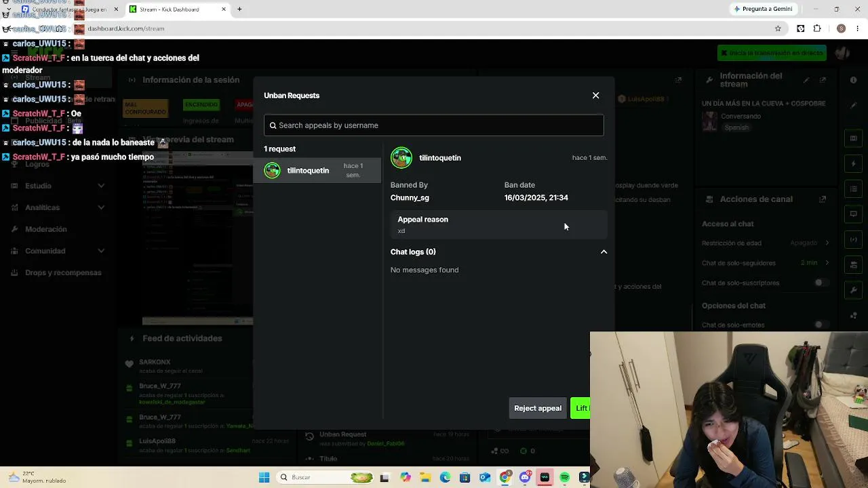Expand the Analíticas submenu chevron
Screen dimensions: 868x488
pyautogui.click(x=101, y=207)
